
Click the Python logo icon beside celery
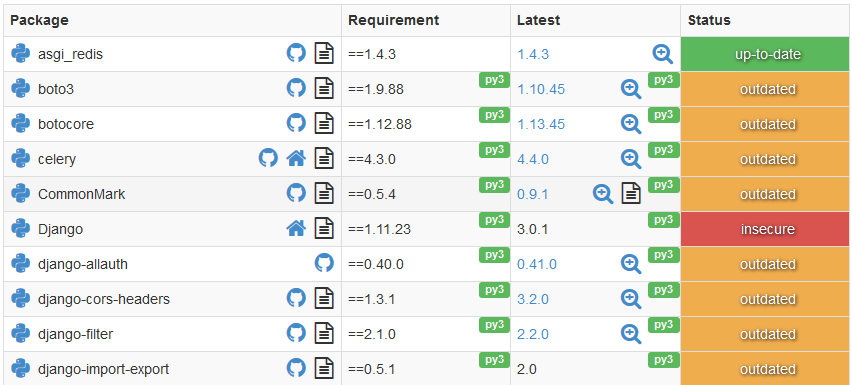[x=21, y=159]
